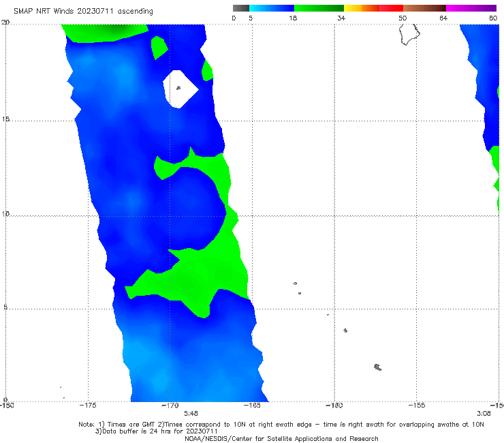Screen dimensions: 504x443
Task: Click the longitude label '-155'
Action: 417,405
